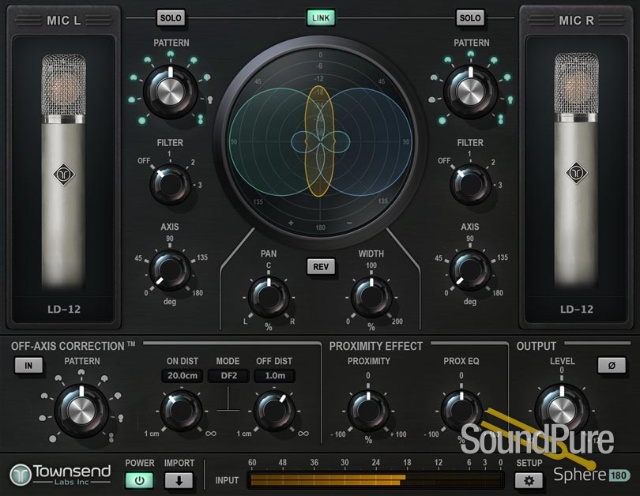This screenshot has width=640, height=496.
Task: Click the Mic R FILTER knob
Action: 471,184
